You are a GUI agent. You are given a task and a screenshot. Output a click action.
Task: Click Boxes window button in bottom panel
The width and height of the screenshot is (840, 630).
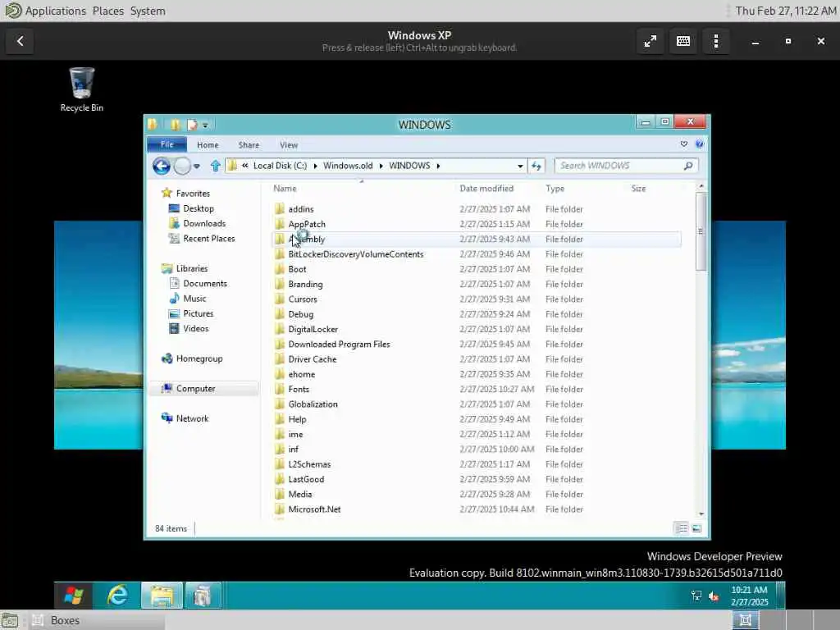[x=97, y=620]
